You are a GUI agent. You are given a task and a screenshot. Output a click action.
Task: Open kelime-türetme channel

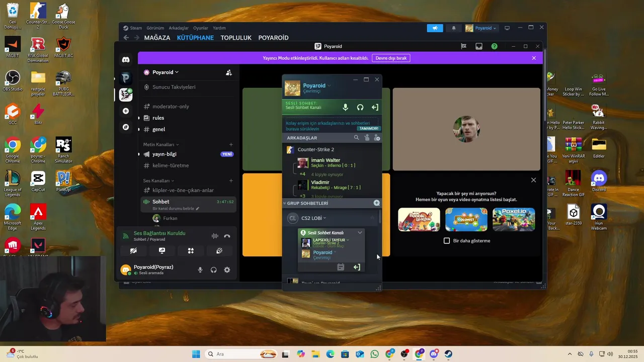tap(171, 165)
